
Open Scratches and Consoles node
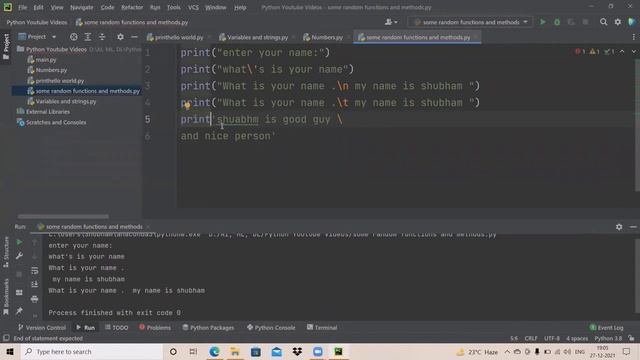coord(56,122)
